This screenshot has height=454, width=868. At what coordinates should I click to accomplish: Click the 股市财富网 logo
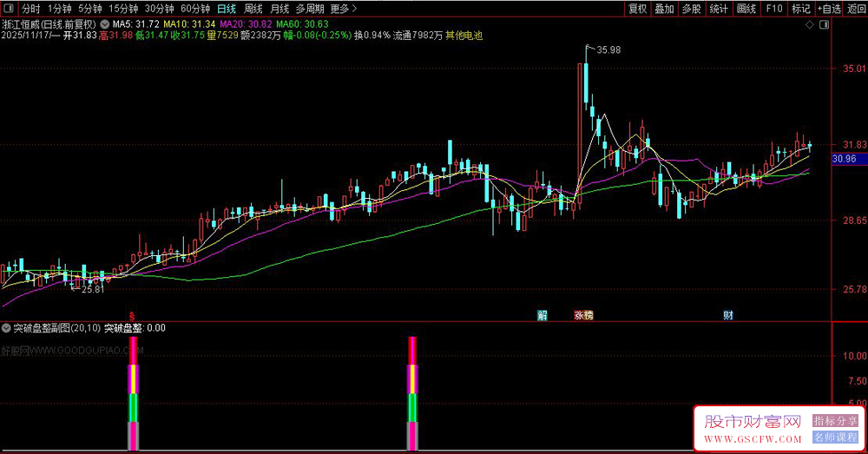[753, 422]
